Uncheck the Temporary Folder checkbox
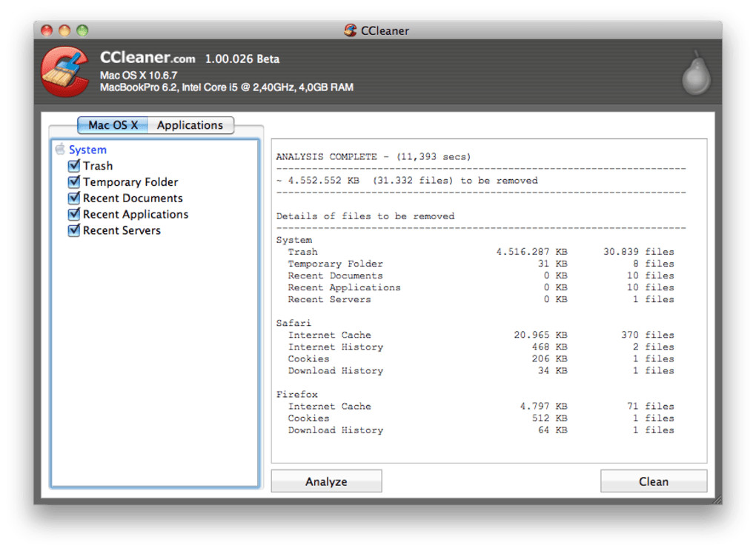 [74, 182]
